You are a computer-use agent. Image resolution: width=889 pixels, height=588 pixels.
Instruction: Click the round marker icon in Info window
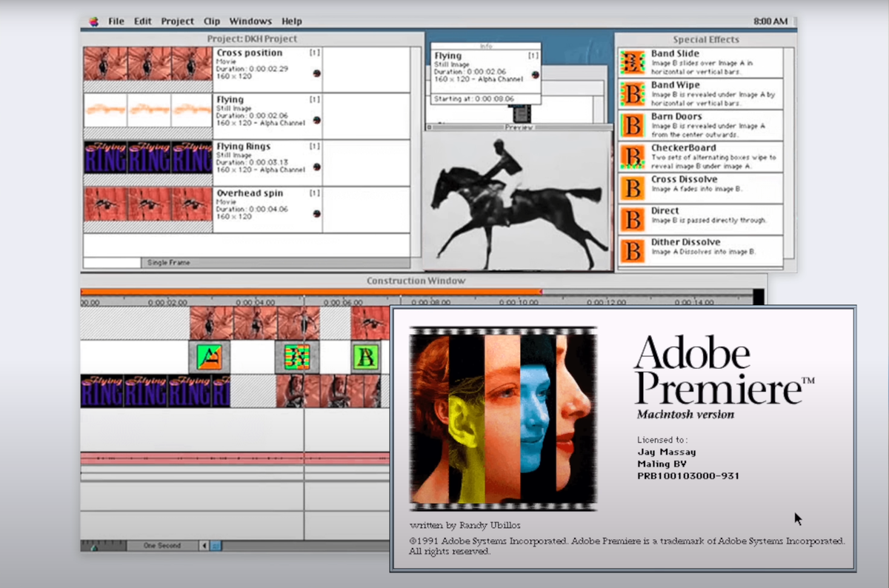(x=535, y=76)
